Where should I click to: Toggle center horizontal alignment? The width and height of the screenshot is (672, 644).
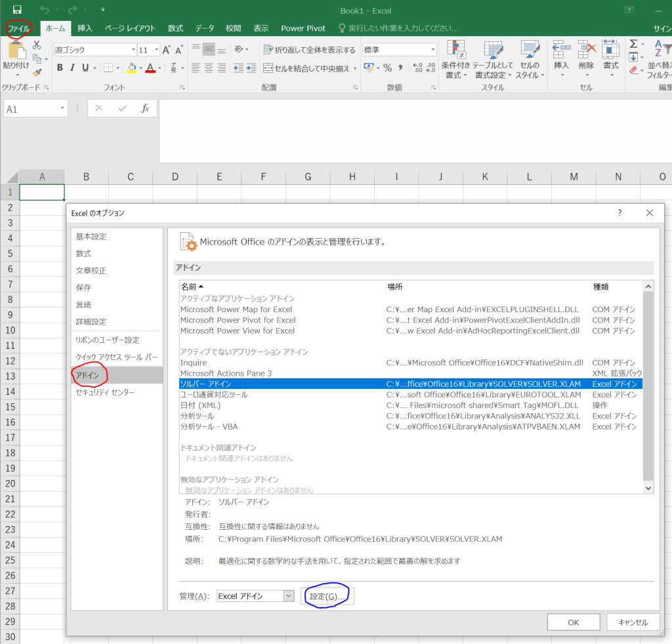pyautogui.click(x=209, y=68)
